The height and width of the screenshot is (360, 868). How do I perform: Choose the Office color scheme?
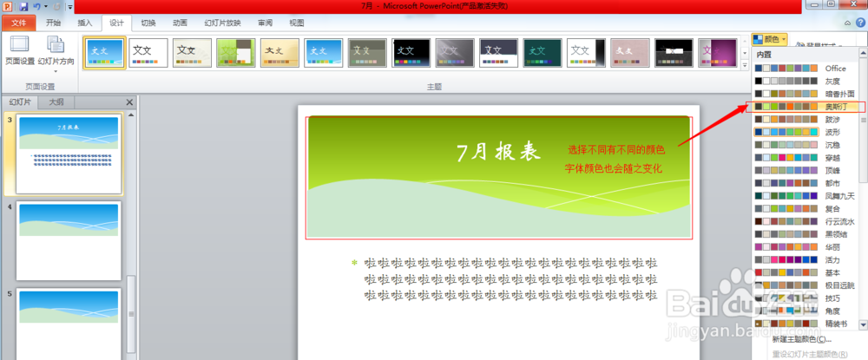click(806, 68)
